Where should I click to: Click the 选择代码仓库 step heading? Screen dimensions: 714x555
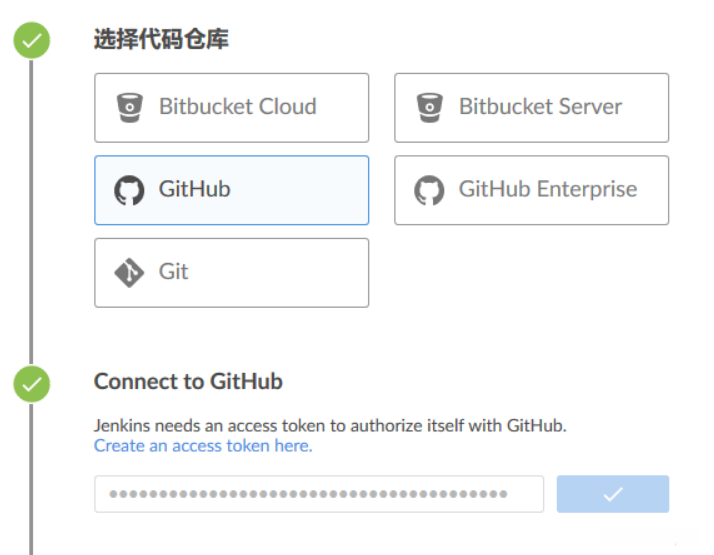click(161, 40)
